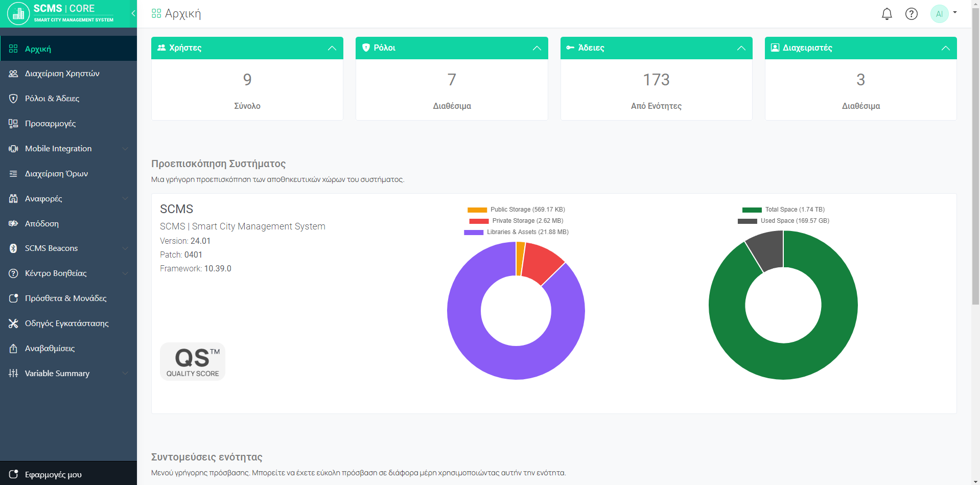Open the notifications bell icon

click(x=886, y=14)
